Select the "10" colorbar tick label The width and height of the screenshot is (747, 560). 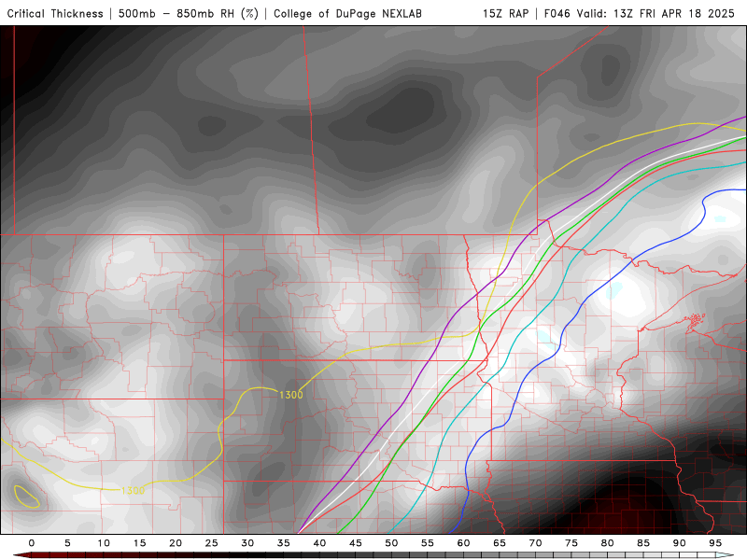pyautogui.click(x=104, y=543)
